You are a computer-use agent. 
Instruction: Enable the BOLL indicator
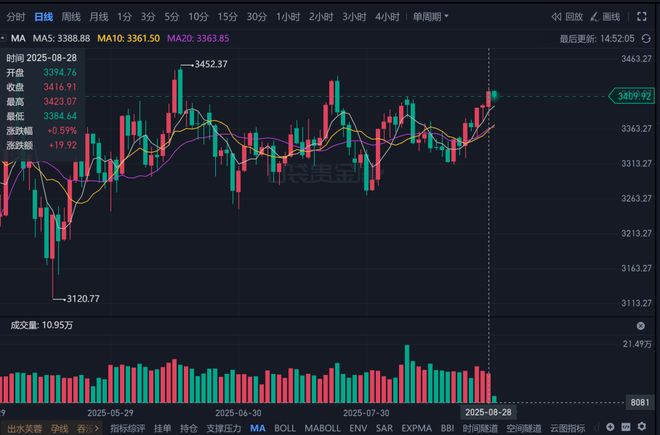(285, 428)
